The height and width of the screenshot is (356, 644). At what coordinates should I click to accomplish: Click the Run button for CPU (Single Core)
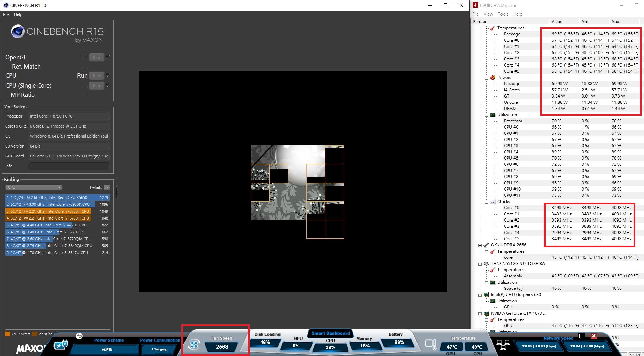point(97,85)
